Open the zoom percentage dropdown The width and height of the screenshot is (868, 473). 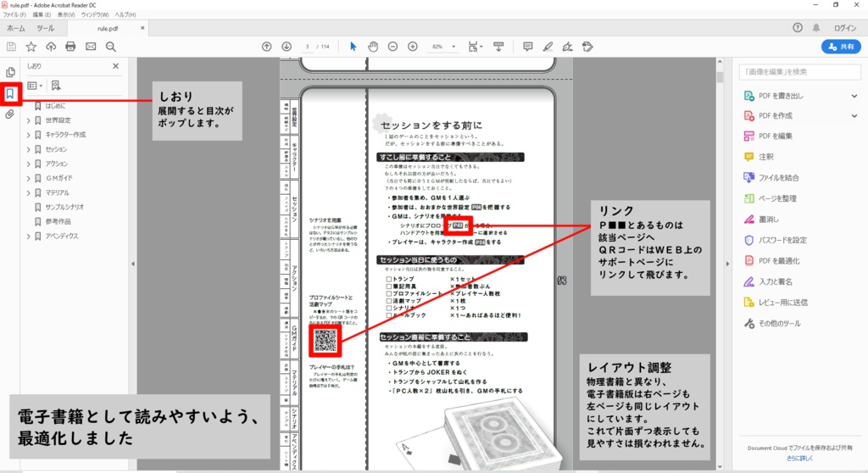pyautogui.click(x=453, y=47)
